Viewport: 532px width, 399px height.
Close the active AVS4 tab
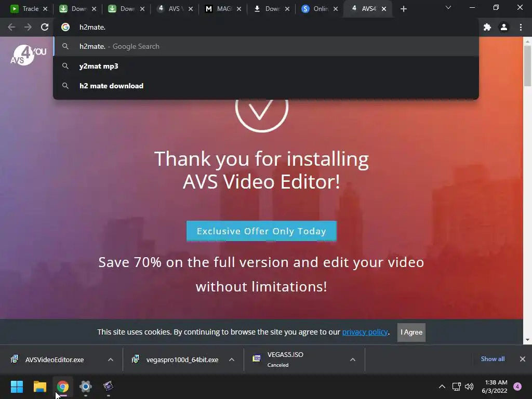pyautogui.click(x=384, y=9)
